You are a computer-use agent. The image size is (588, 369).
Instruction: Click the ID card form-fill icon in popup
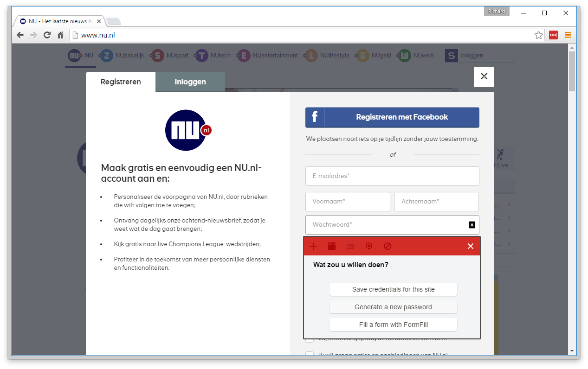[x=350, y=246]
